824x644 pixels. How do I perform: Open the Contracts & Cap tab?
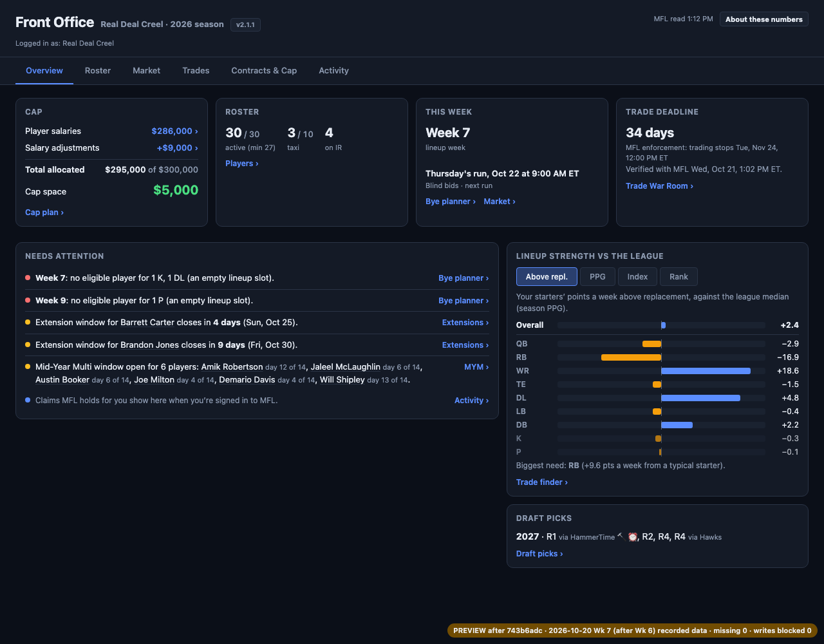[x=264, y=71]
